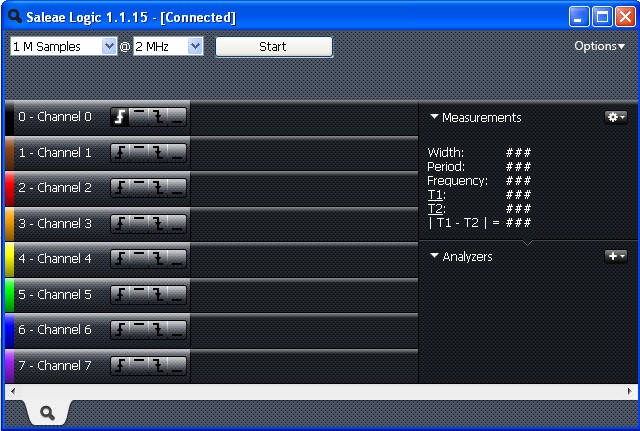Set high level trigger on Channel 3
640x431 pixels.
[x=139, y=224]
